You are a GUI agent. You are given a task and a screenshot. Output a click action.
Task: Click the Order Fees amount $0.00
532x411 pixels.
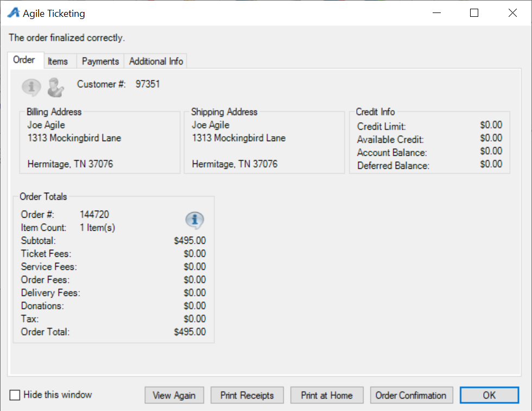pyautogui.click(x=195, y=280)
